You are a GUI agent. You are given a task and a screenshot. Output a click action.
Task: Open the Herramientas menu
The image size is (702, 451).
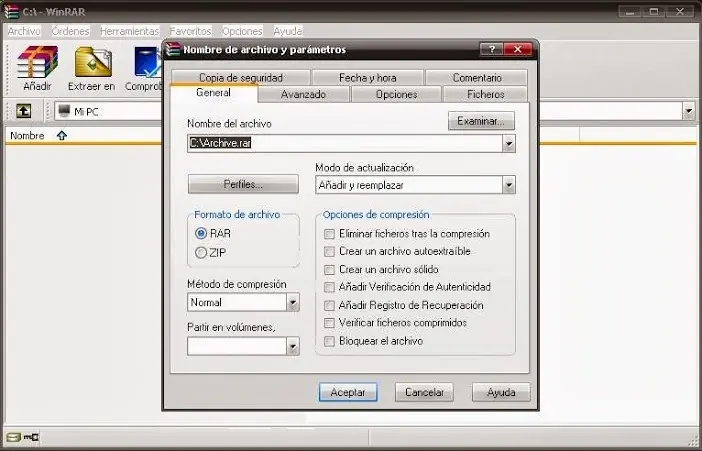tap(129, 31)
